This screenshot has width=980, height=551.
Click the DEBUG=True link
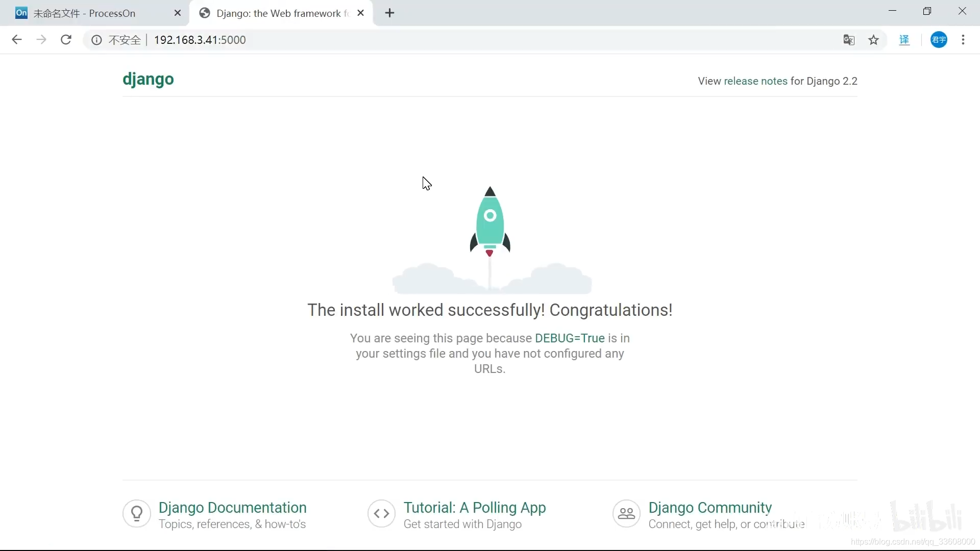pyautogui.click(x=570, y=338)
